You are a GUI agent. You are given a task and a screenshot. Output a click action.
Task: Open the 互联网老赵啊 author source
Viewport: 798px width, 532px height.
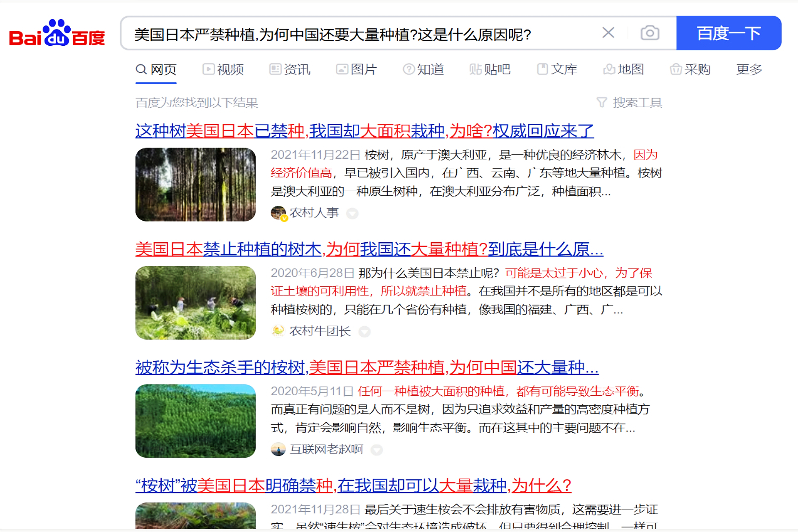[326, 449]
